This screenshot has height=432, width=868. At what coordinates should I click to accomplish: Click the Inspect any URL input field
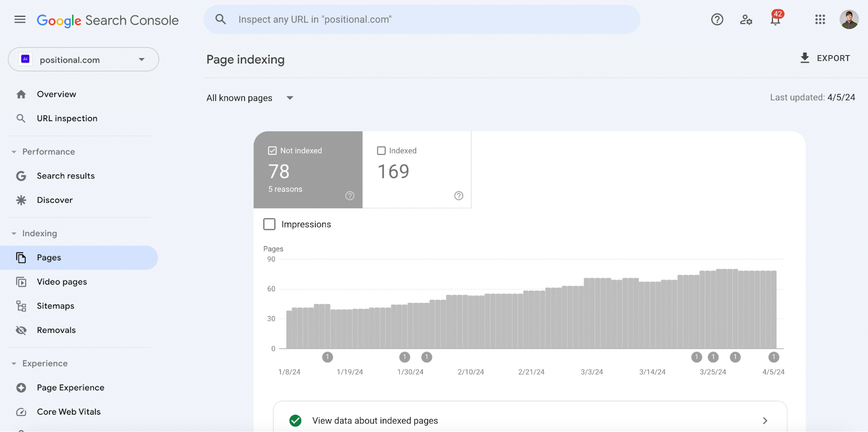pos(422,20)
